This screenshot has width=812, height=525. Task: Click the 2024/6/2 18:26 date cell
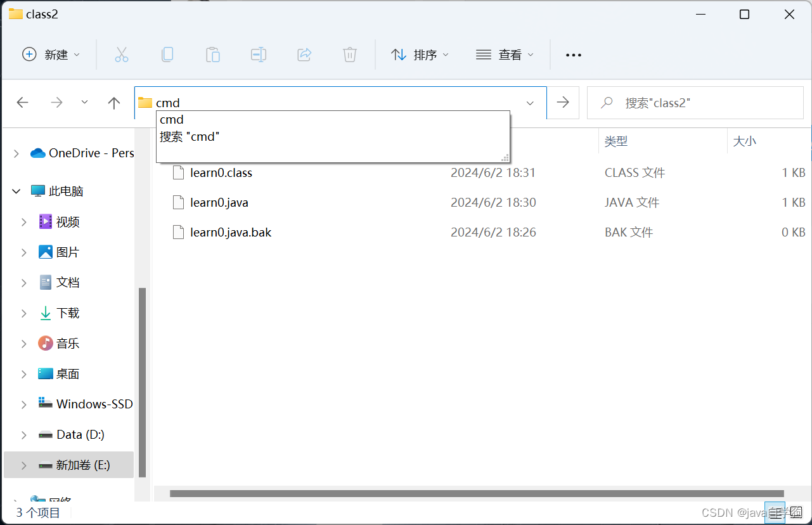[493, 232]
